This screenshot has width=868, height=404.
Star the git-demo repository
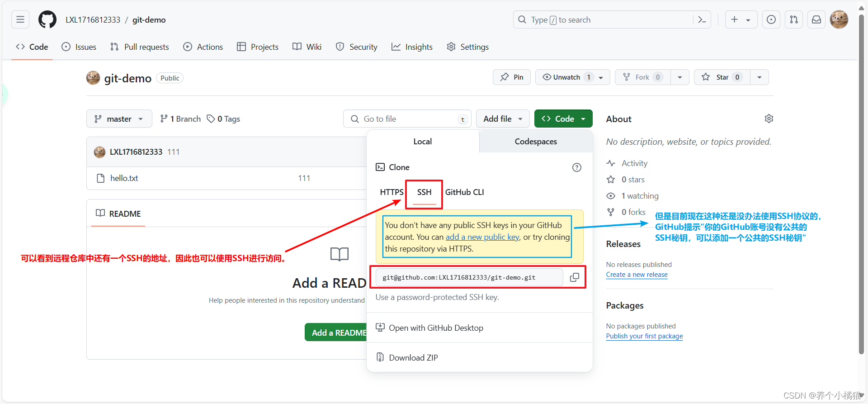click(722, 77)
